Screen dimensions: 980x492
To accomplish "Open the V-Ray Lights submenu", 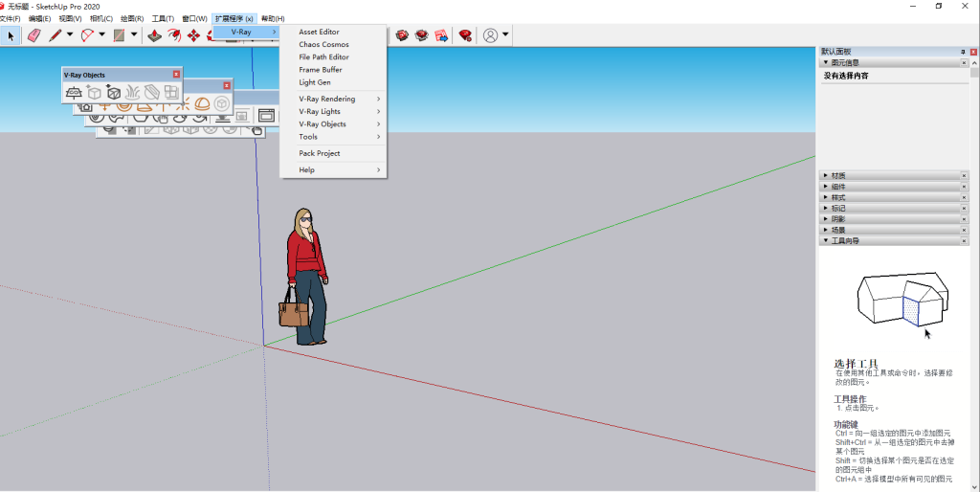I will pos(320,111).
